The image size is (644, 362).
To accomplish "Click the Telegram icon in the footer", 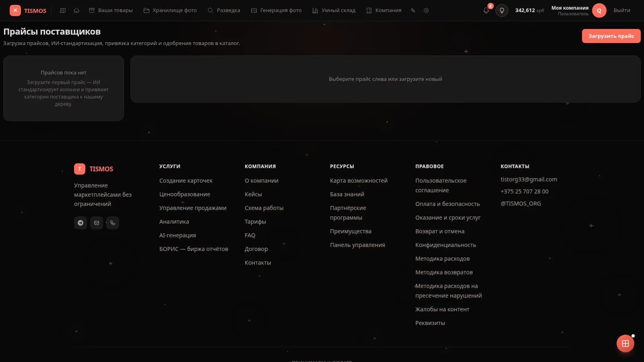I will point(80,223).
